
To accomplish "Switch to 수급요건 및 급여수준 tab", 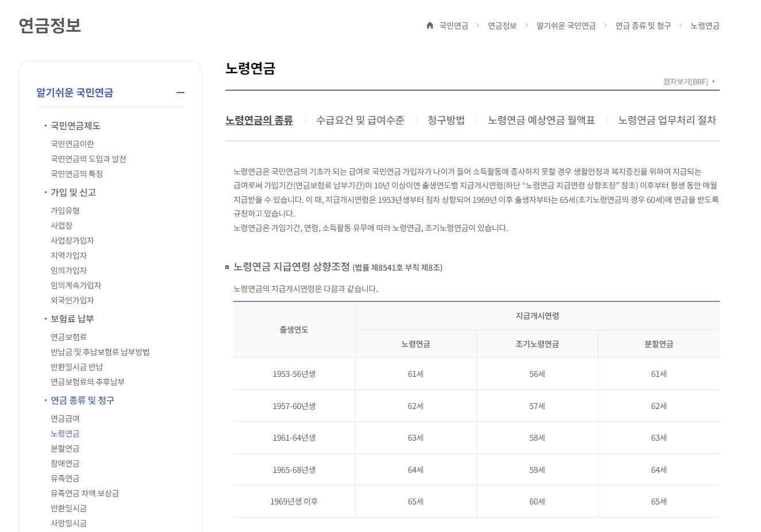I will click(360, 120).
